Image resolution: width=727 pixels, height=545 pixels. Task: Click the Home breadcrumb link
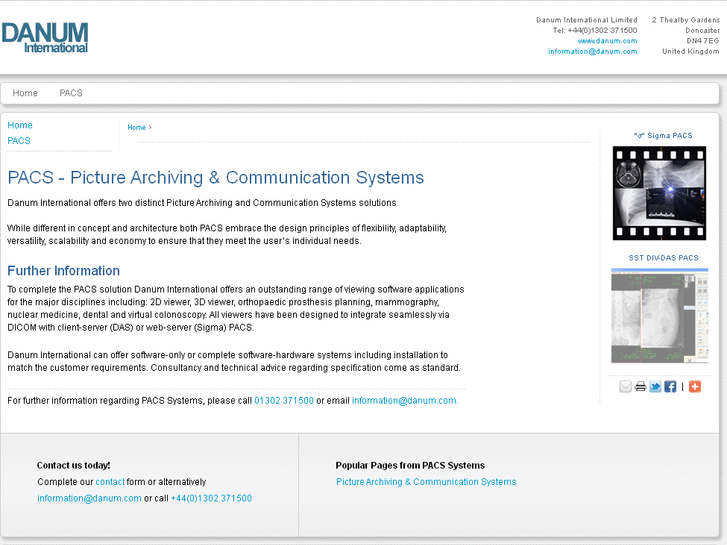(x=136, y=128)
